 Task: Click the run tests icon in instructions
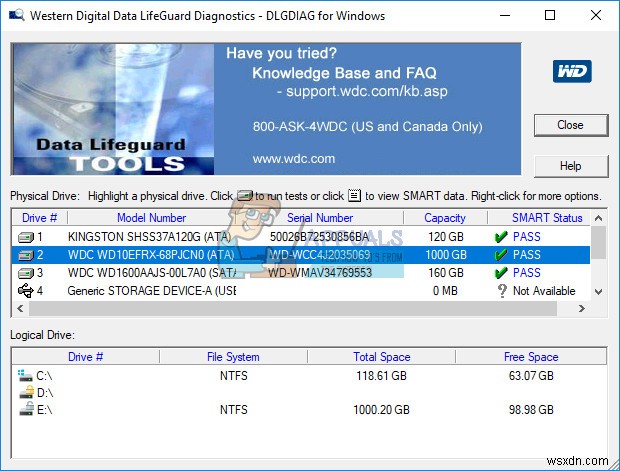(x=244, y=196)
